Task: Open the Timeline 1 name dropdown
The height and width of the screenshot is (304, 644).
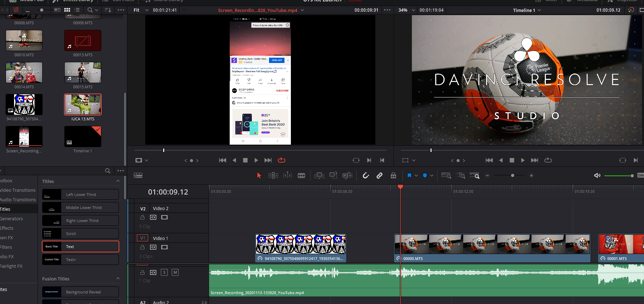Action: pos(540,10)
